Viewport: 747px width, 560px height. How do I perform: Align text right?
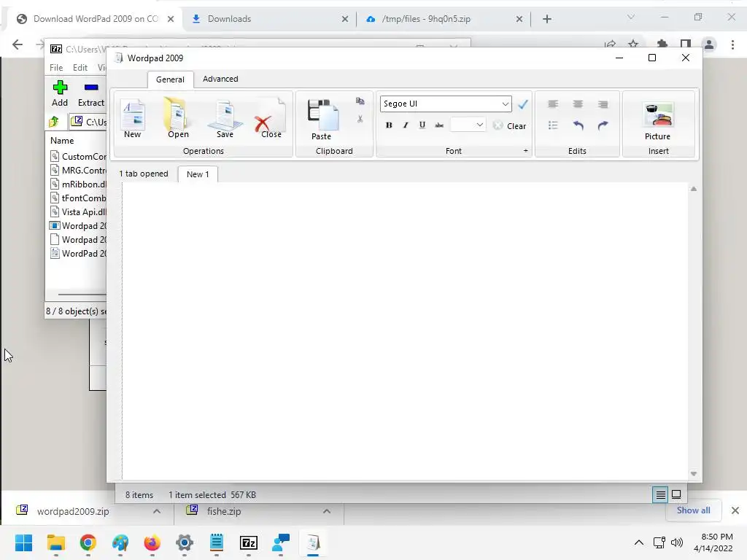(x=603, y=104)
